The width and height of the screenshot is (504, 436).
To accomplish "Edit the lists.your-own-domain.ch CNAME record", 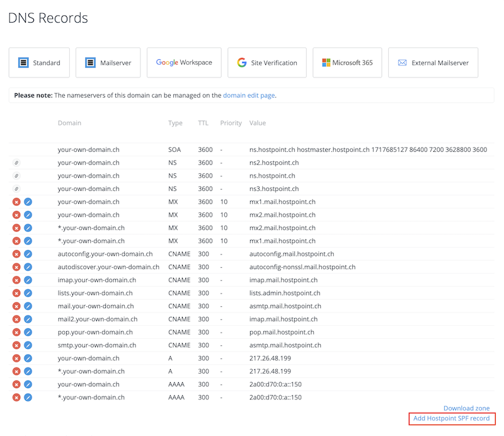I will (28, 293).
